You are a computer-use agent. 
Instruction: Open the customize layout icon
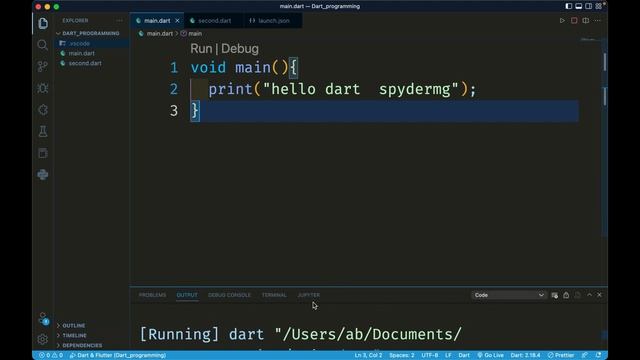point(599,6)
